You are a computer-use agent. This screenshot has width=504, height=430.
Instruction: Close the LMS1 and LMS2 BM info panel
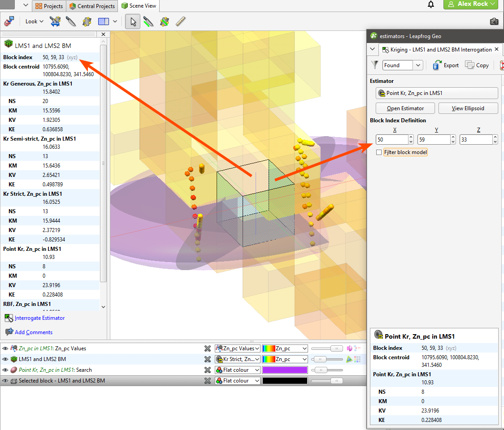pyautogui.click(x=103, y=34)
